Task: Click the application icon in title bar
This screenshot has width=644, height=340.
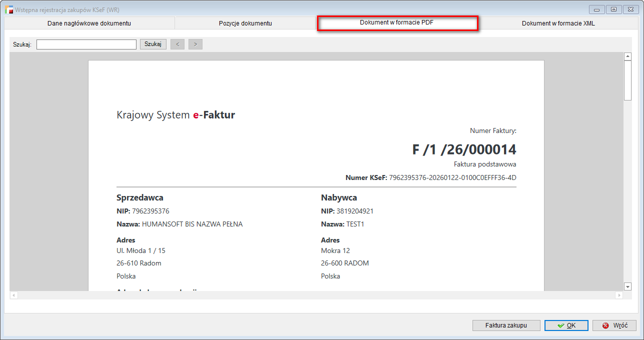Action: (8, 9)
